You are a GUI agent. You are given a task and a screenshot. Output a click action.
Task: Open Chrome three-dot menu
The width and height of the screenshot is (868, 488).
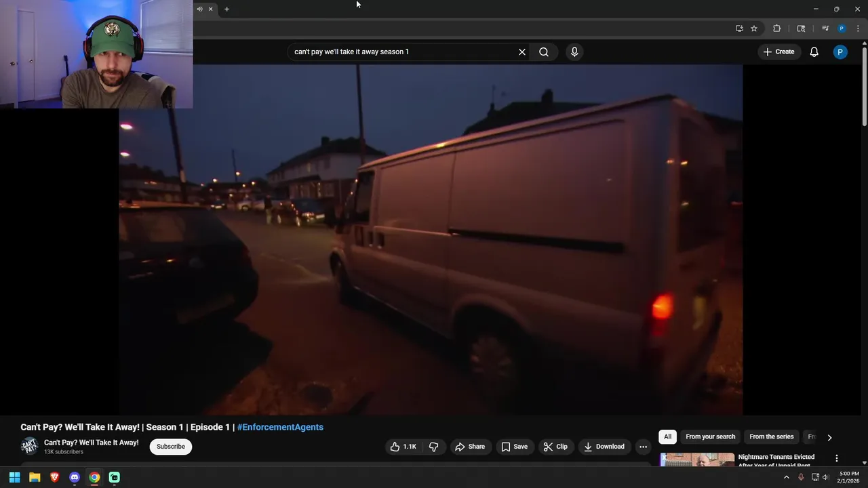[858, 28]
